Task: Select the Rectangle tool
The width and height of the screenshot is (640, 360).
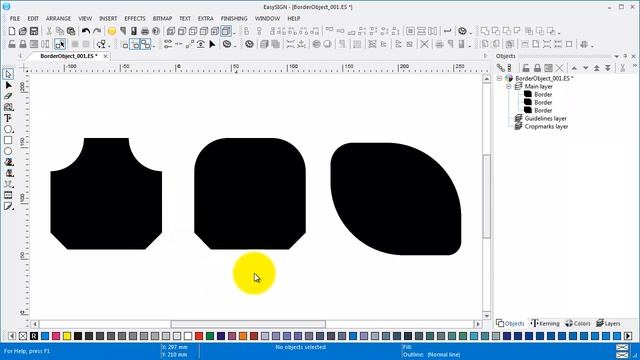Action: pos(8,140)
